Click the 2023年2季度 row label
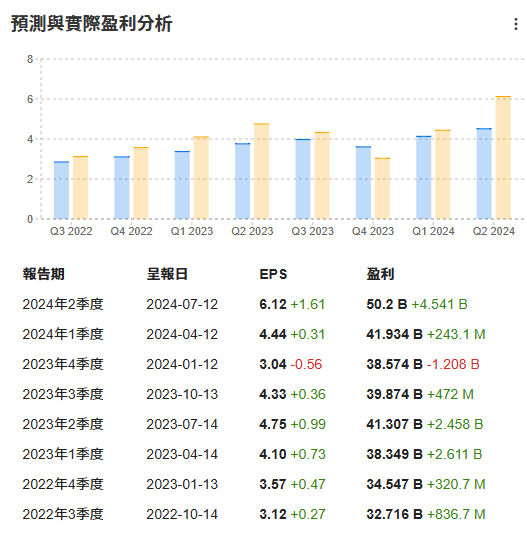The width and height of the screenshot is (527, 536). coord(63,424)
